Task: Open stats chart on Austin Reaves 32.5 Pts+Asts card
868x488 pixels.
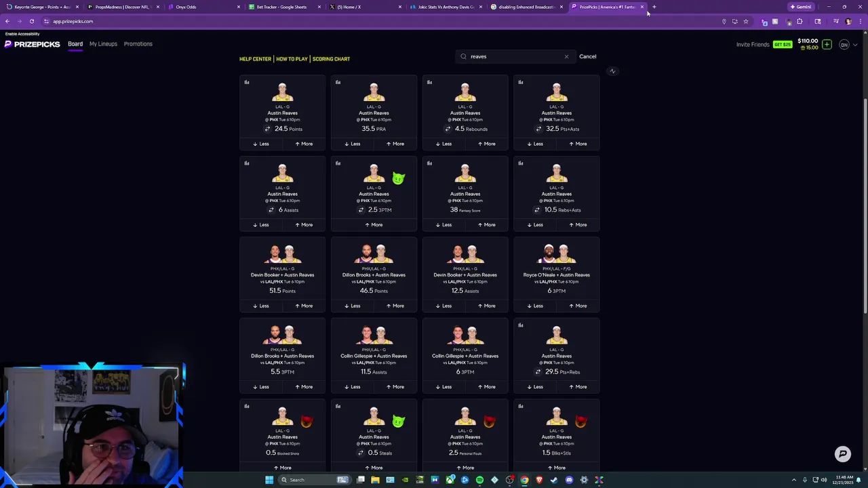Action: 521,83
